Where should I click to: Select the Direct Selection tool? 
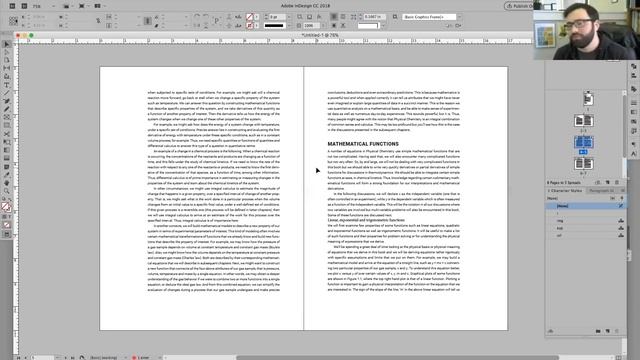(x=7, y=52)
